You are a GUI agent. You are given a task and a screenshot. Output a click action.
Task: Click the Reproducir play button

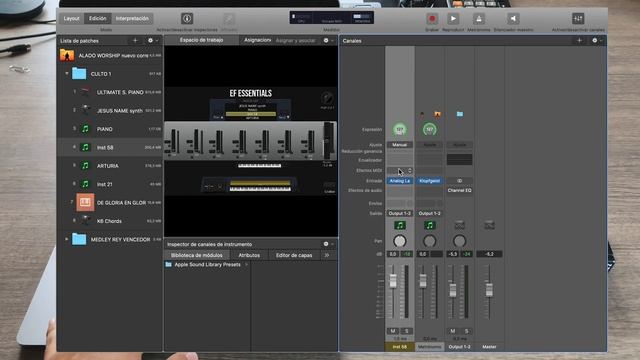tap(453, 18)
